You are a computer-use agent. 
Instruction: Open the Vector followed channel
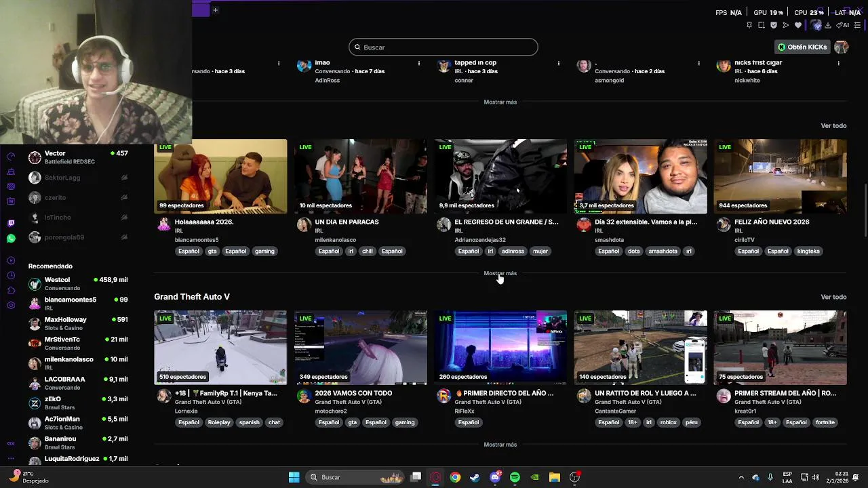point(78,157)
